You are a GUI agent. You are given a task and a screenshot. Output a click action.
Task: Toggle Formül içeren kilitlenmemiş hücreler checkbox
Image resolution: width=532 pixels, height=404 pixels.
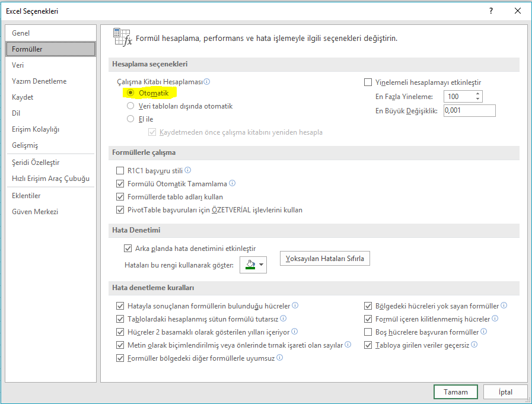point(368,319)
